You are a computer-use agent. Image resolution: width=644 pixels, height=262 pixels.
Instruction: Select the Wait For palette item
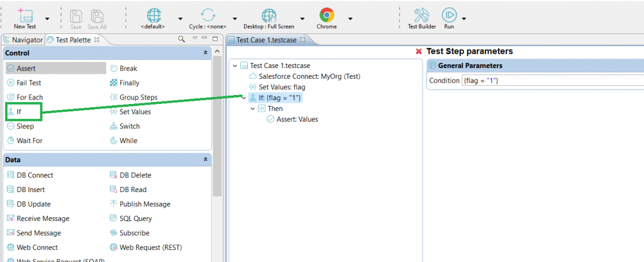tap(25, 140)
